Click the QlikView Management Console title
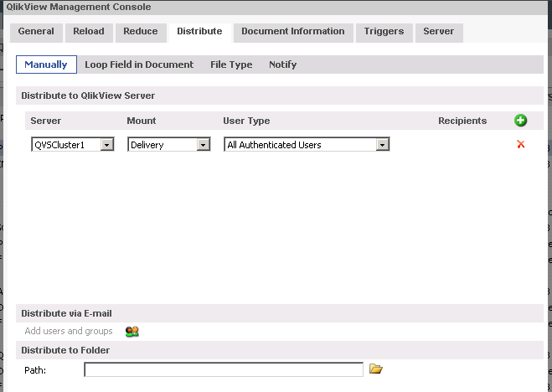552x392 pixels. click(x=79, y=7)
